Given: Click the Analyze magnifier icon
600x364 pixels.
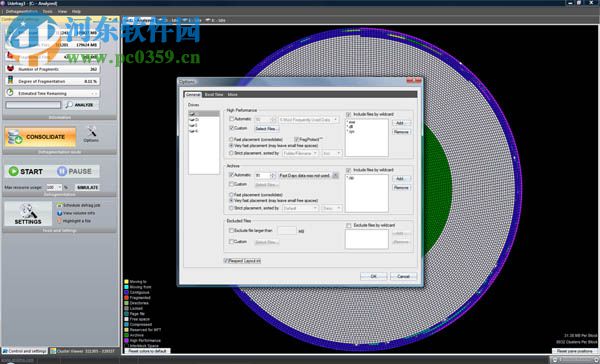Looking at the screenshot, I should pos(69,104).
